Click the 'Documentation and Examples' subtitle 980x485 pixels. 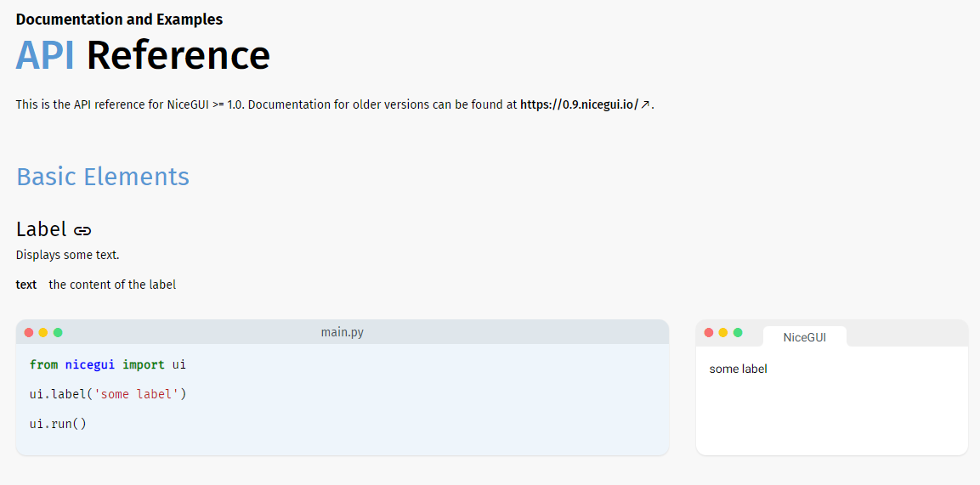pyautogui.click(x=119, y=19)
